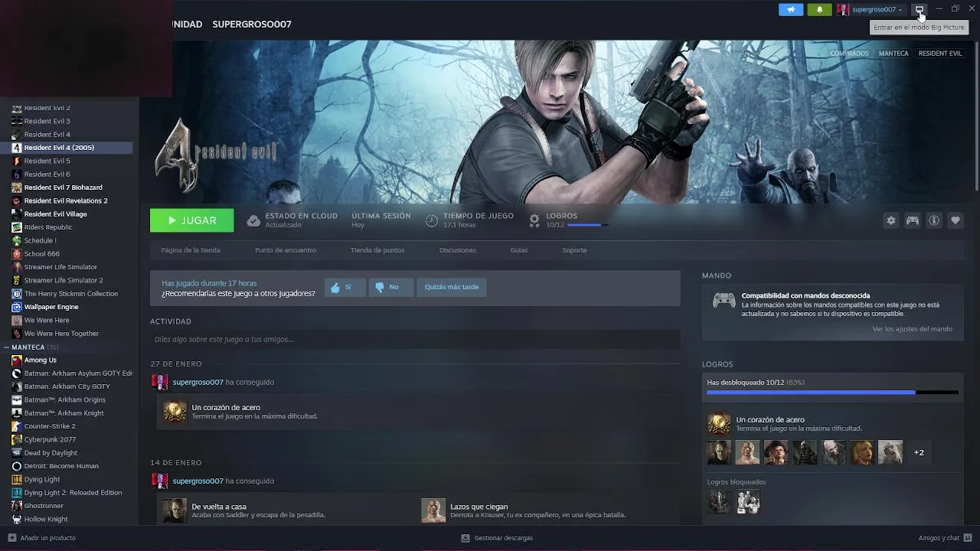Screen dimensions: 980x551
Task: Select We Were Here Together
Action: 61,334
